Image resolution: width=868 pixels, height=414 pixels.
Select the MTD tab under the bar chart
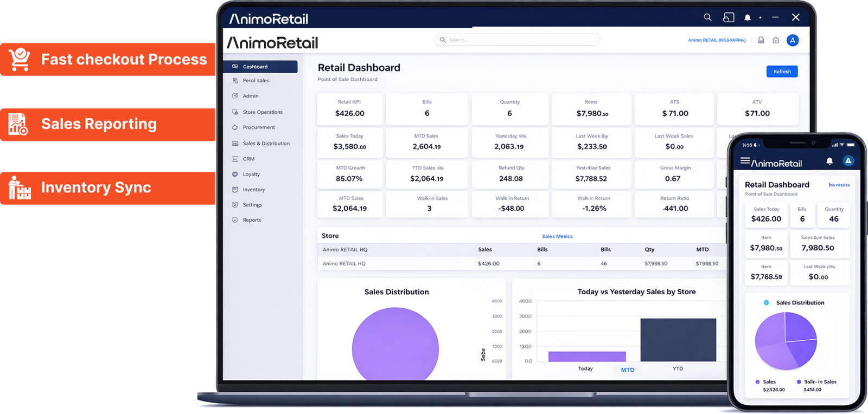click(x=628, y=370)
